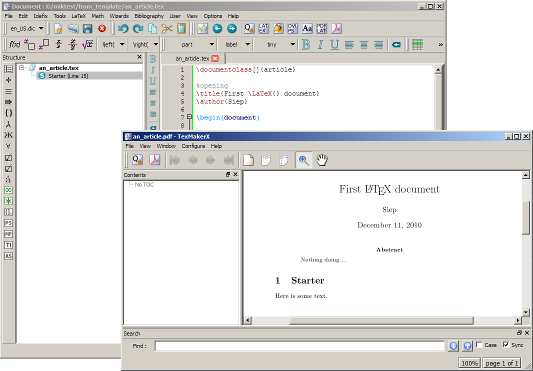Image resolution: width=533 pixels, height=371 pixels.
Task: Collapse the \begin{document} code fold marker
Action: click(x=189, y=117)
